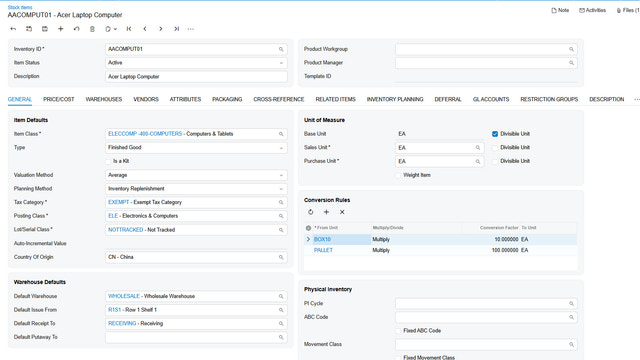Switch to the Vendors tab
This screenshot has width=640, height=360.
[x=146, y=99]
